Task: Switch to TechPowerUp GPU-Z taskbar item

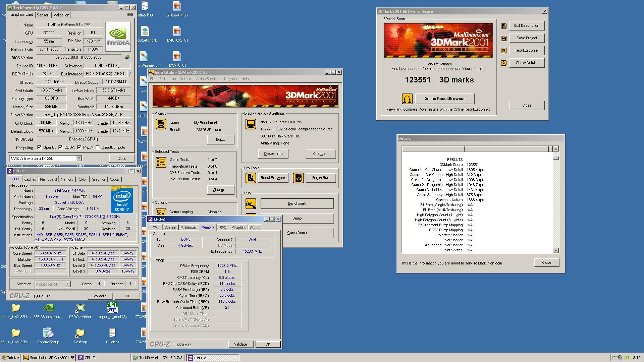Action: pos(158,358)
